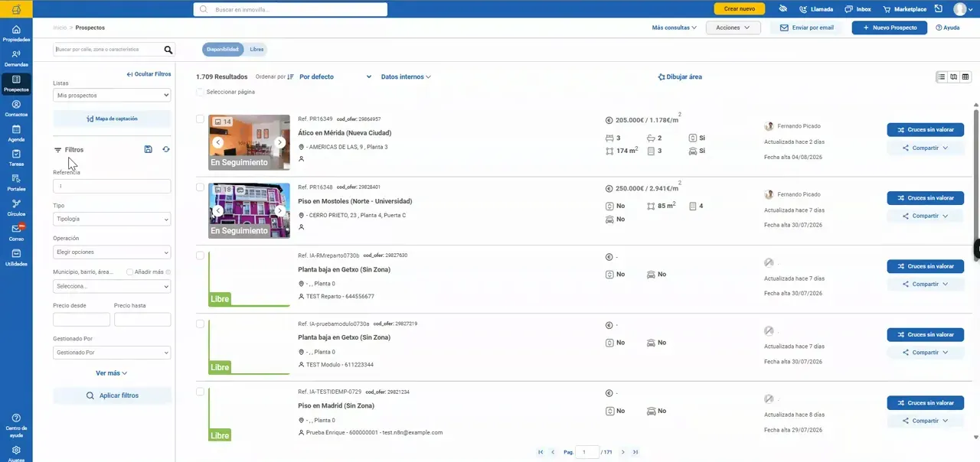Image resolution: width=980 pixels, height=462 pixels.
Task: Open the Por defecto sort dropdown
Action: click(x=335, y=76)
